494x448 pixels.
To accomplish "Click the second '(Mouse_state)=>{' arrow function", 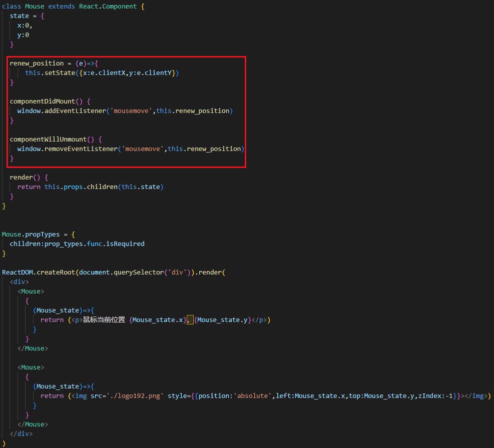I will point(64,386).
